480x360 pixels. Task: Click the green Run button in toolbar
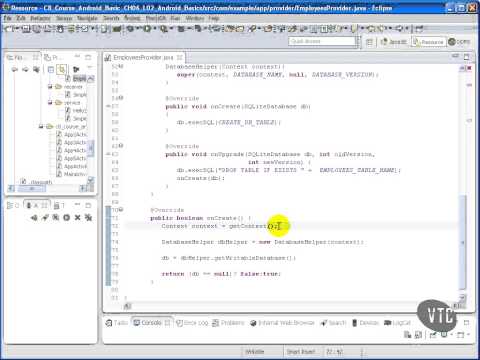[147, 29]
